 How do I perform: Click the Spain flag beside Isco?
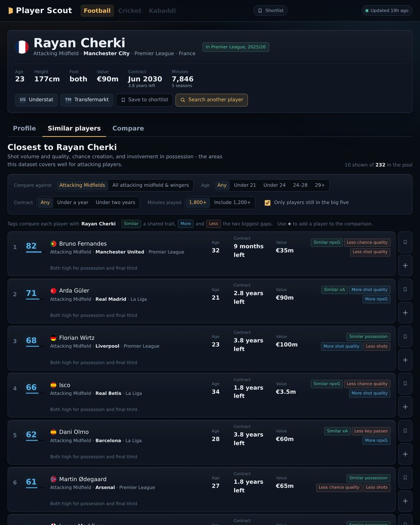(x=53, y=385)
